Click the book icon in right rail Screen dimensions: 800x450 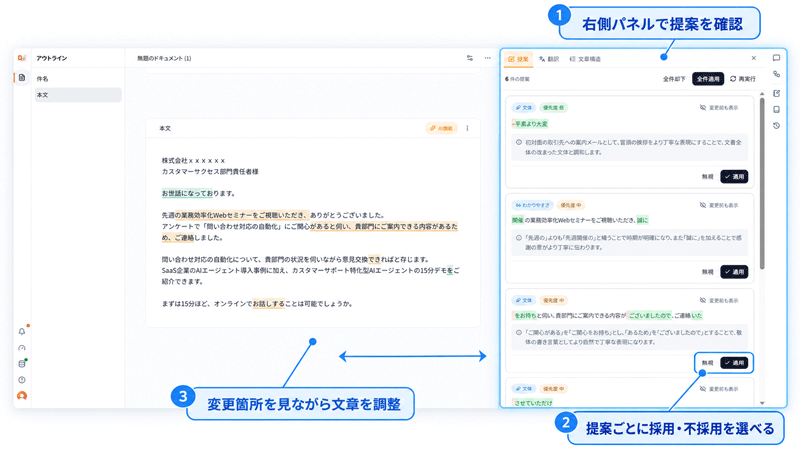(x=777, y=109)
